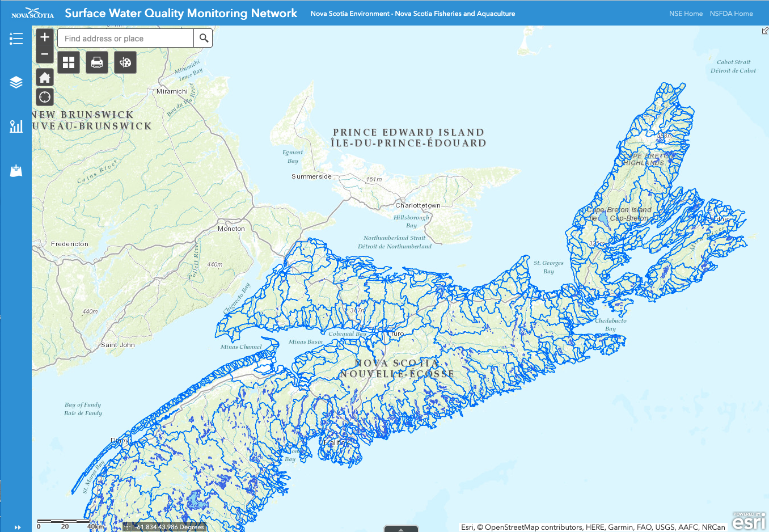Zoom out of the map
Image resolution: width=769 pixels, height=532 pixels.
(45, 54)
